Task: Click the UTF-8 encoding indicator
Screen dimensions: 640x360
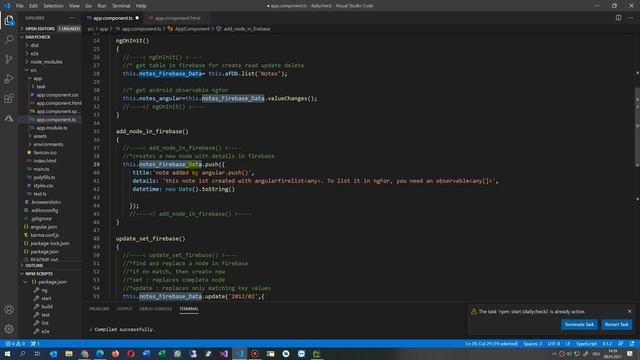Action: click(553, 344)
